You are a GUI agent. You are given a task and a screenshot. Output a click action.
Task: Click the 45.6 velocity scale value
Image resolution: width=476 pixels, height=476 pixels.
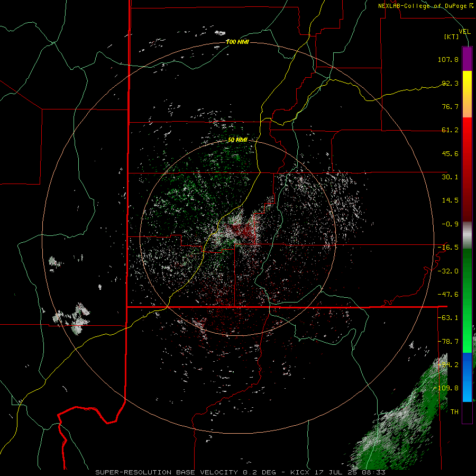pos(450,153)
